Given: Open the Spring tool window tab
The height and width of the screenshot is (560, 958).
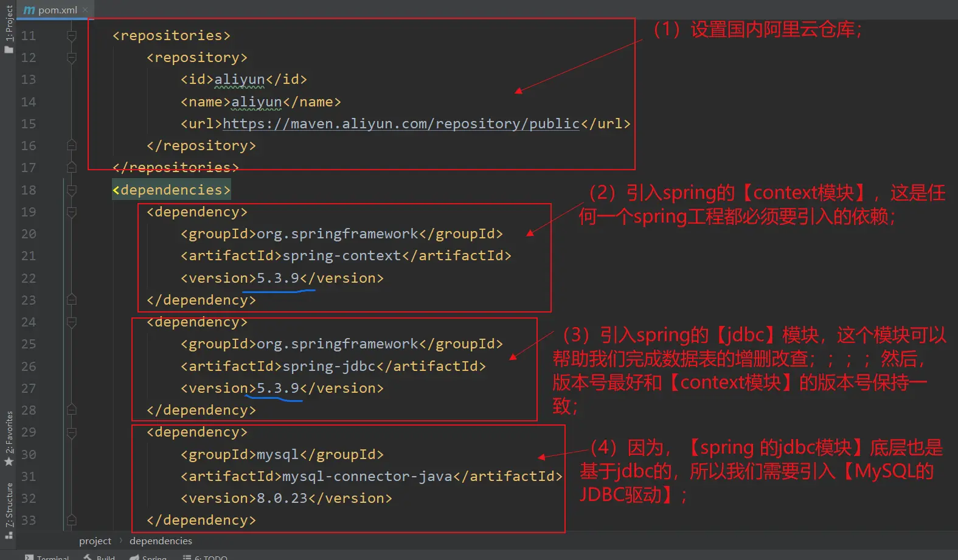Looking at the screenshot, I should coord(148,557).
